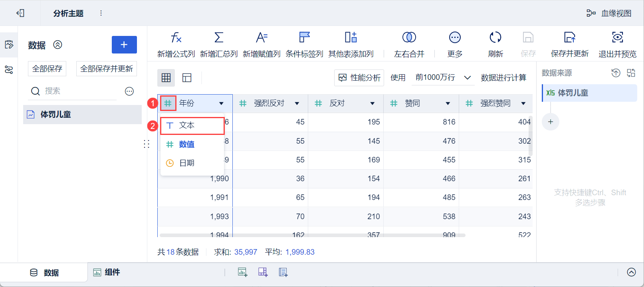This screenshot has height=287, width=644.
Task: Switch to the 组件 tab
Action: click(x=107, y=272)
